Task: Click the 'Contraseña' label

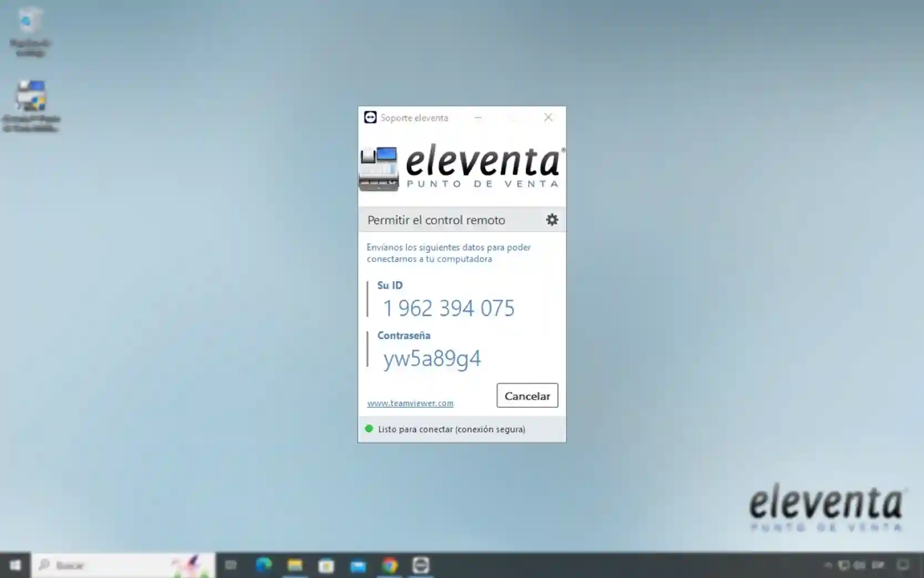Action: click(404, 336)
